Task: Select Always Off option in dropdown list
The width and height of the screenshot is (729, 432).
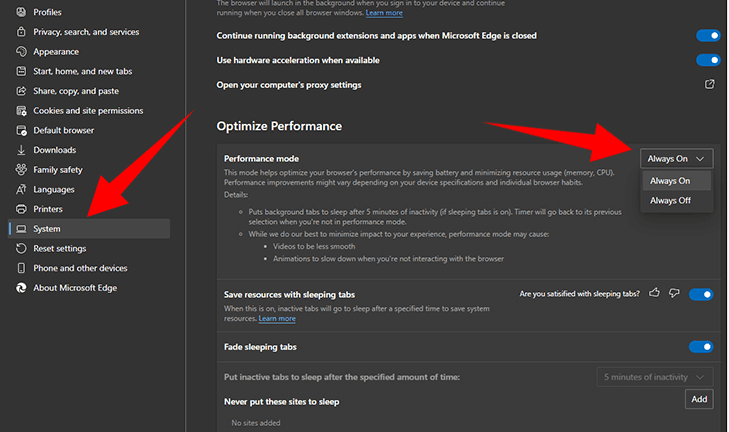Action: click(x=676, y=200)
